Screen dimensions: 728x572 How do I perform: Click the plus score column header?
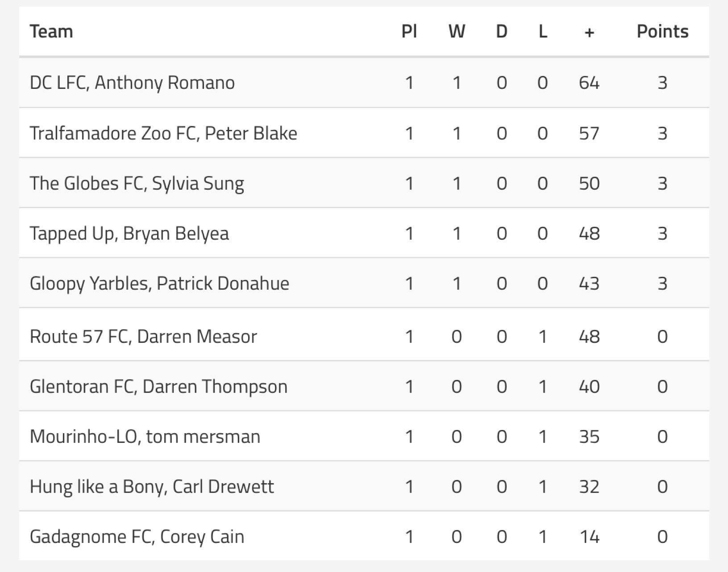589,32
